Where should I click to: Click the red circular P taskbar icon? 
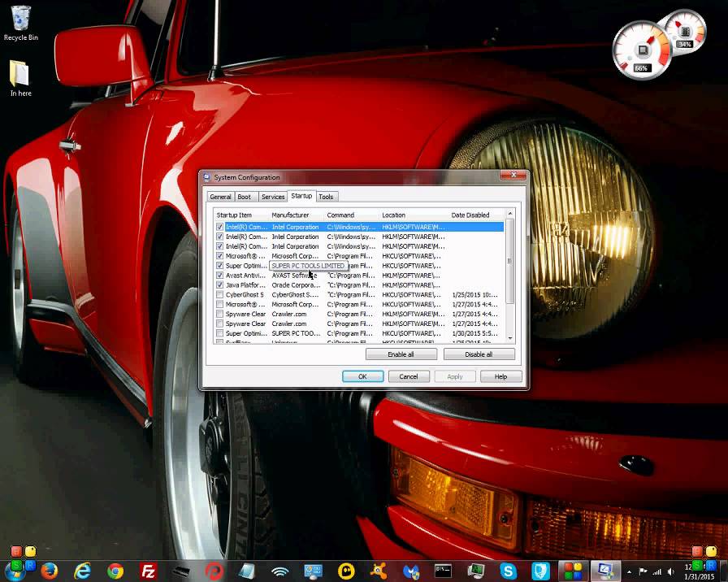point(214,571)
